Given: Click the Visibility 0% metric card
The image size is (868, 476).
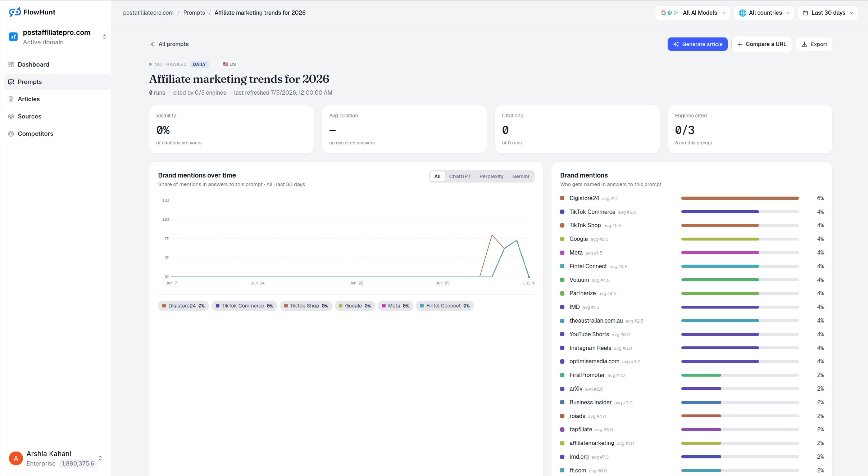Looking at the screenshot, I should point(231,129).
